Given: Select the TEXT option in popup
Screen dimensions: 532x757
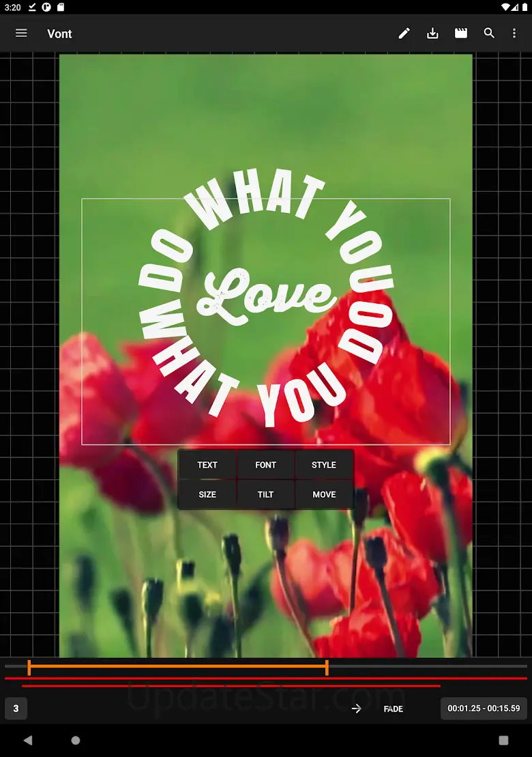Looking at the screenshot, I should [207, 465].
